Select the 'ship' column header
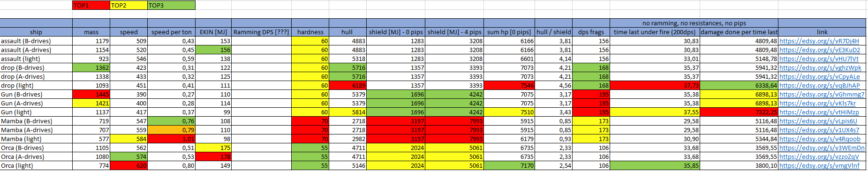The height and width of the screenshot is (171, 868). pyautogui.click(x=36, y=32)
